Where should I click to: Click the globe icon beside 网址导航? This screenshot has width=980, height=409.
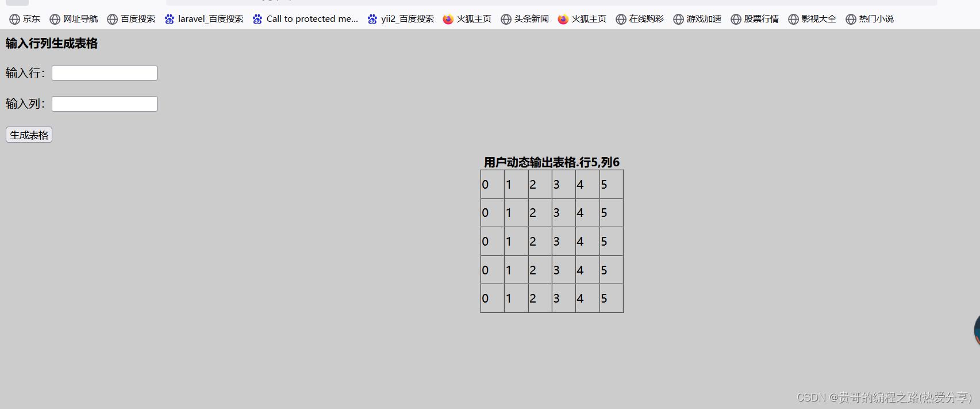55,20
